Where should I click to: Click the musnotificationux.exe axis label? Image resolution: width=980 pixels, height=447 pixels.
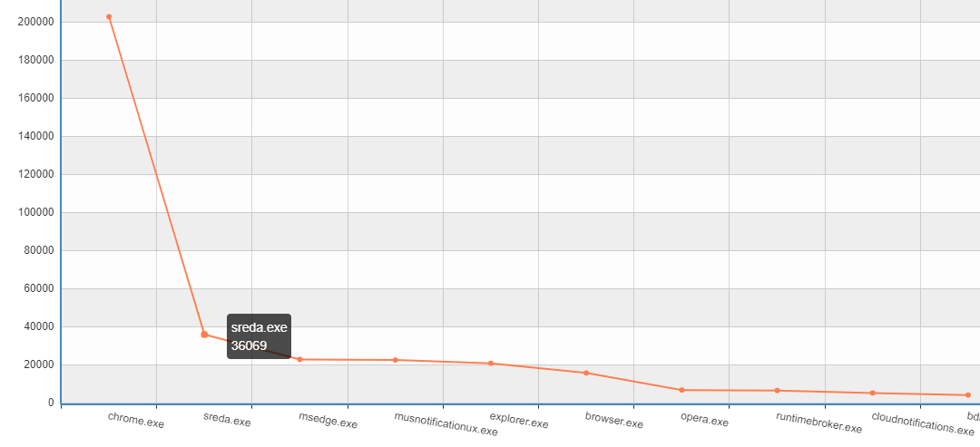(x=446, y=424)
